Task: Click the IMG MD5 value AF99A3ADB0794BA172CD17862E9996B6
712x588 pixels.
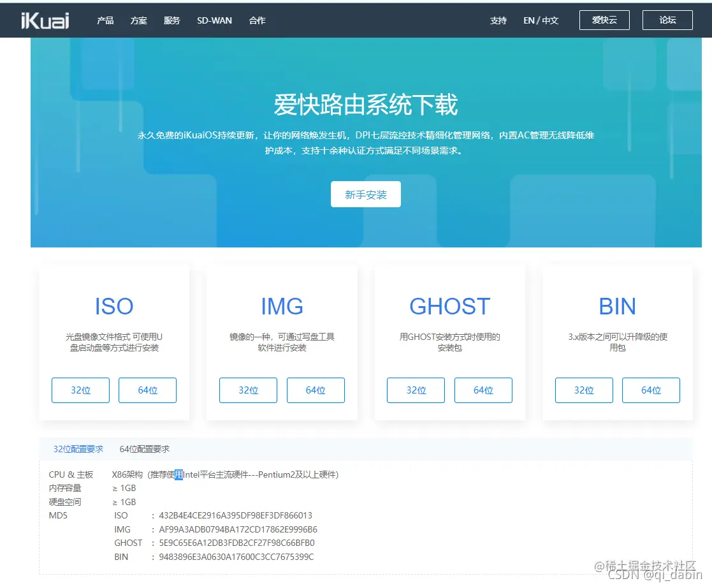Action: [238, 529]
